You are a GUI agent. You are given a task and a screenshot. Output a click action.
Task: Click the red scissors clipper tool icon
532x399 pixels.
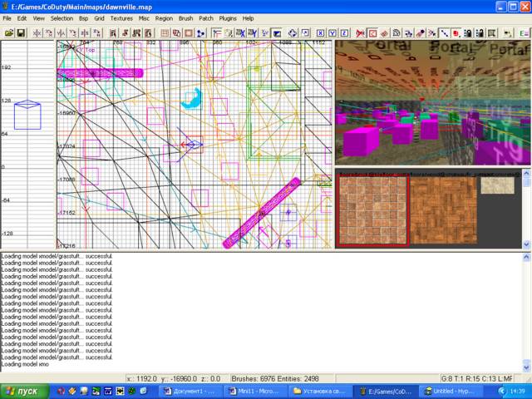point(360,33)
